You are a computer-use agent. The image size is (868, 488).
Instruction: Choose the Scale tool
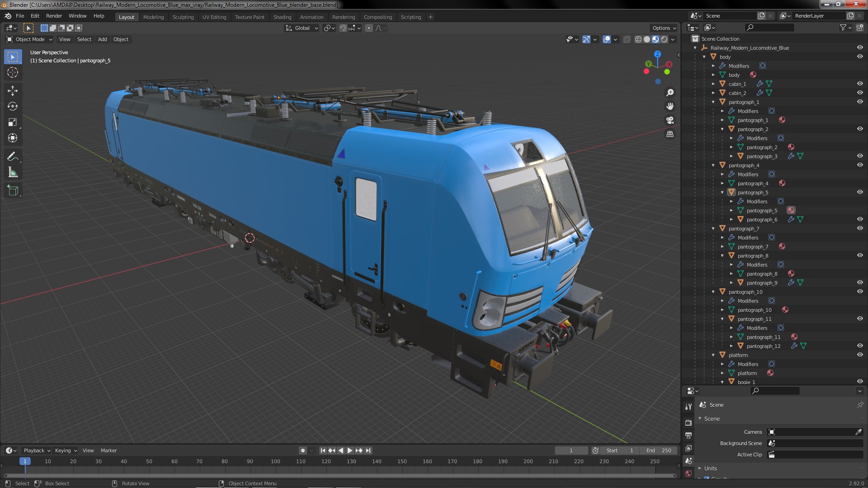click(x=13, y=122)
